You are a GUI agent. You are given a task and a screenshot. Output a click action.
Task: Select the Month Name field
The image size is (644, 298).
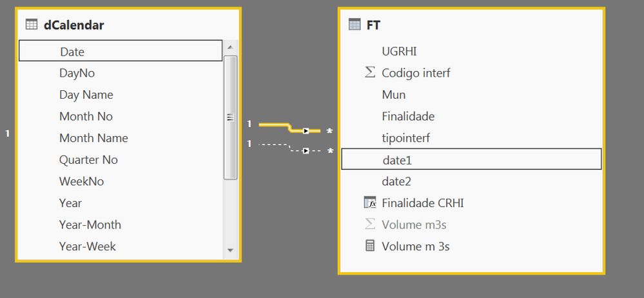click(x=121, y=137)
